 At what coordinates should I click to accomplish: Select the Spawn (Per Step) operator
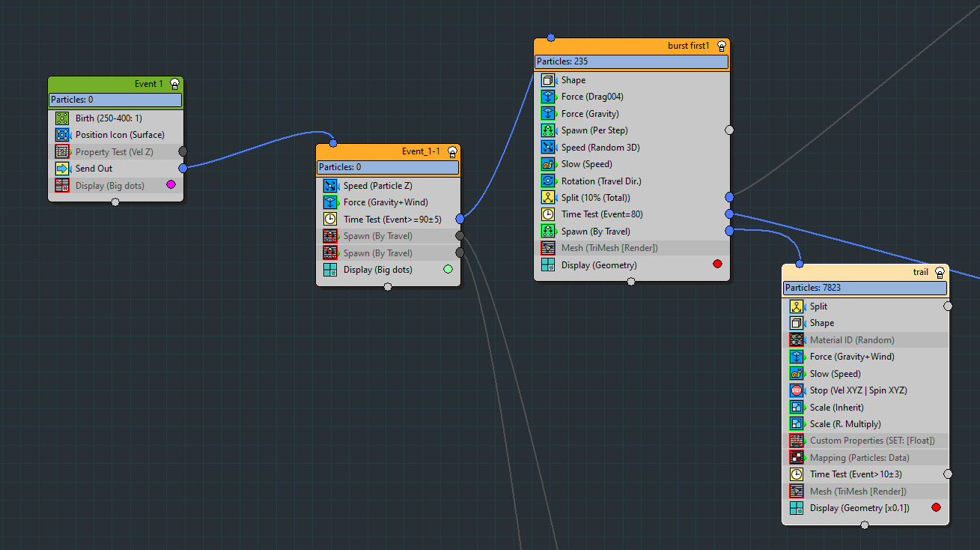pos(594,130)
